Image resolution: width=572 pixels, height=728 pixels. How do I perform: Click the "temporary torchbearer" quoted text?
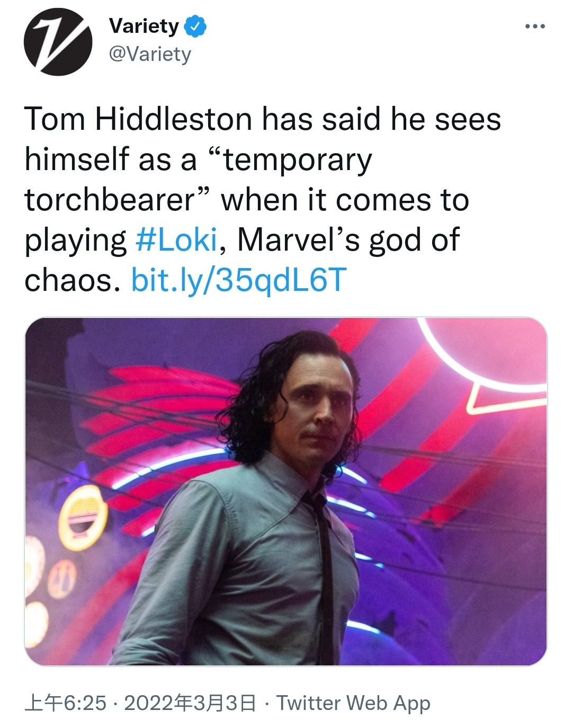(198, 180)
